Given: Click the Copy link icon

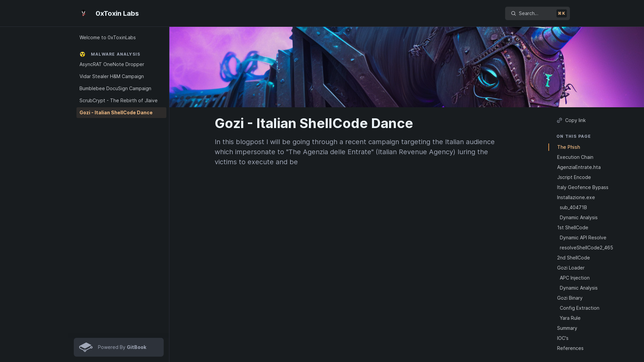Looking at the screenshot, I should (559, 120).
